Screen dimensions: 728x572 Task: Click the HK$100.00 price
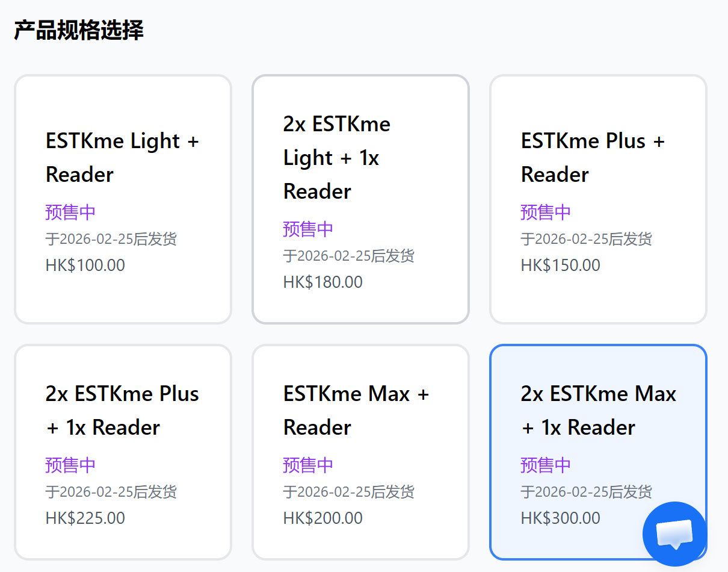(x=85, y=266)
